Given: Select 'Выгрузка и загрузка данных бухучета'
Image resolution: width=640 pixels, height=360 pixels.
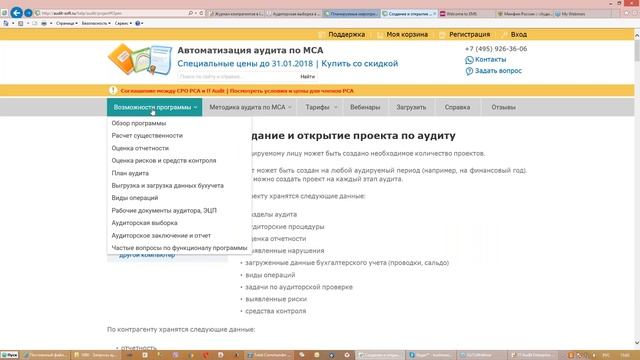Looking at the screenshot, I should coord(167,186).
